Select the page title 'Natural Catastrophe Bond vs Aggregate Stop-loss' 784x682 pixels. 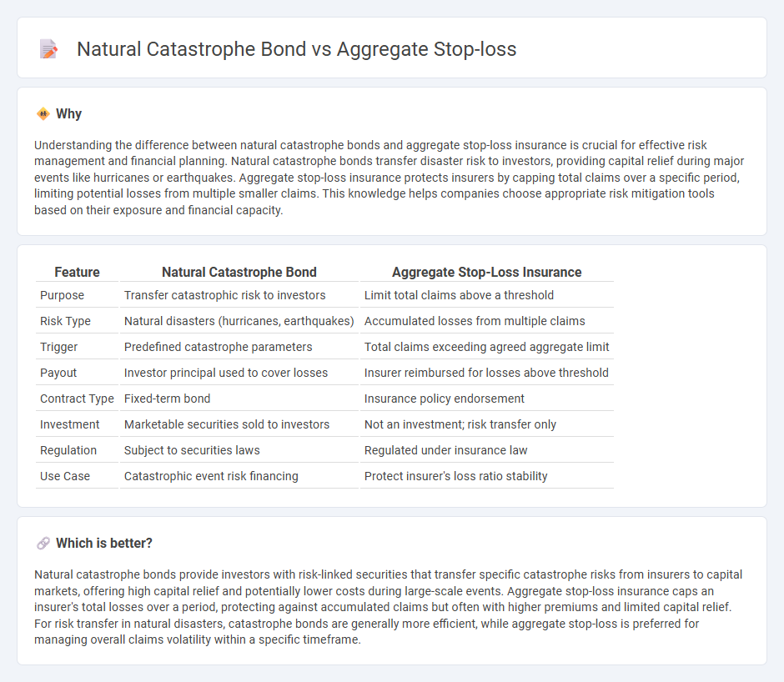click(x=296, y=49)
